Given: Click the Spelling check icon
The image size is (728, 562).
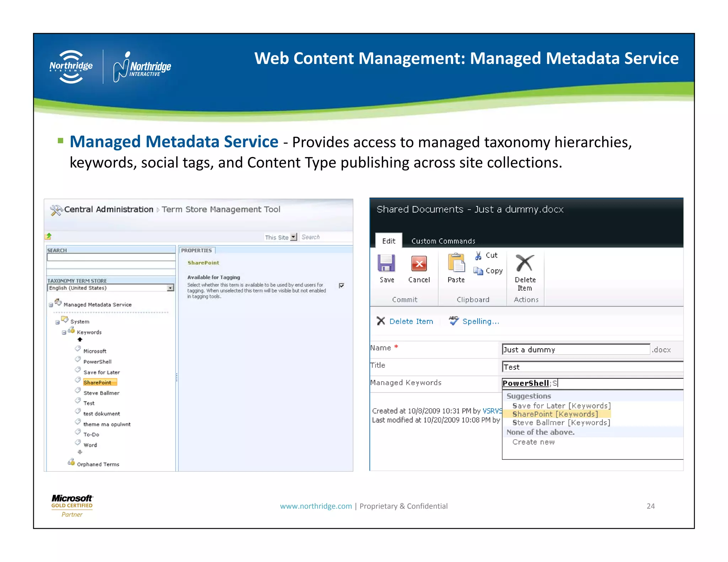Looking at the screenshot, I should pyautogui.click(x=454, y=320).
